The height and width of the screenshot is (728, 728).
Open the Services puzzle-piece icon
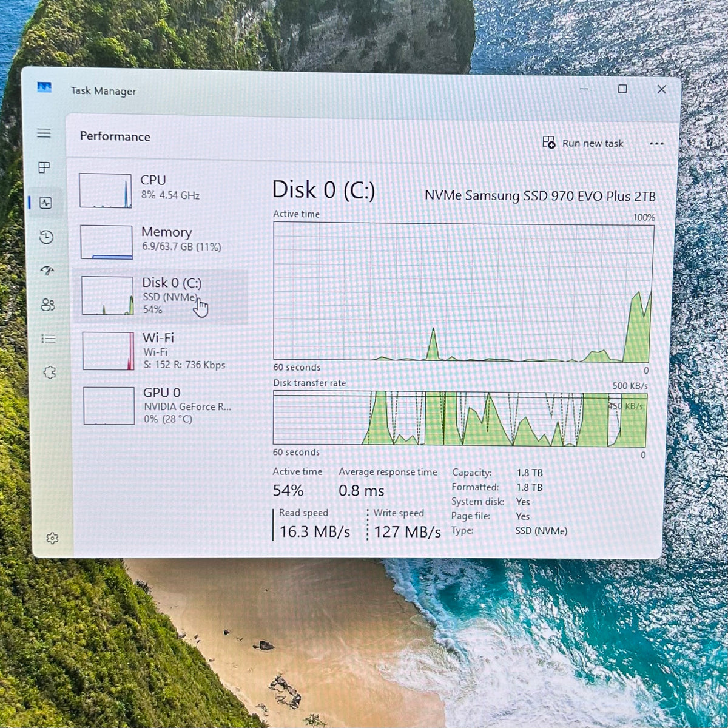point(50,372)
